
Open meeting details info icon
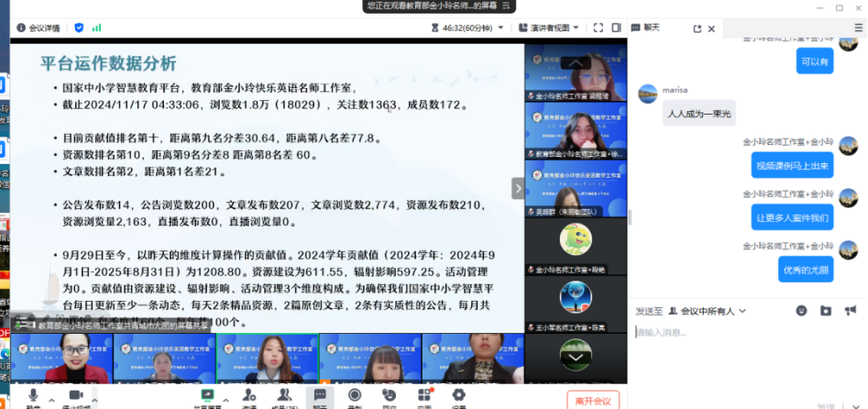click(21, 28)
